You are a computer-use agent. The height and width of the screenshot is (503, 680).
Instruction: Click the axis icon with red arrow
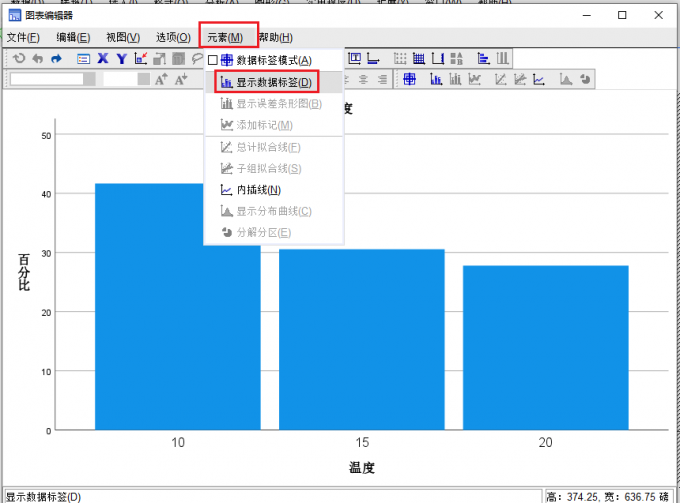click(141, 58)
